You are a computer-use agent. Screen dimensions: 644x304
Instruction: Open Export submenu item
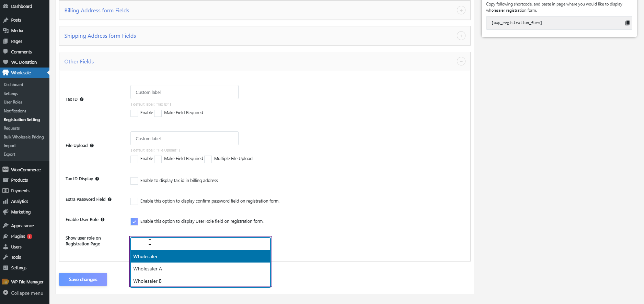9,154
